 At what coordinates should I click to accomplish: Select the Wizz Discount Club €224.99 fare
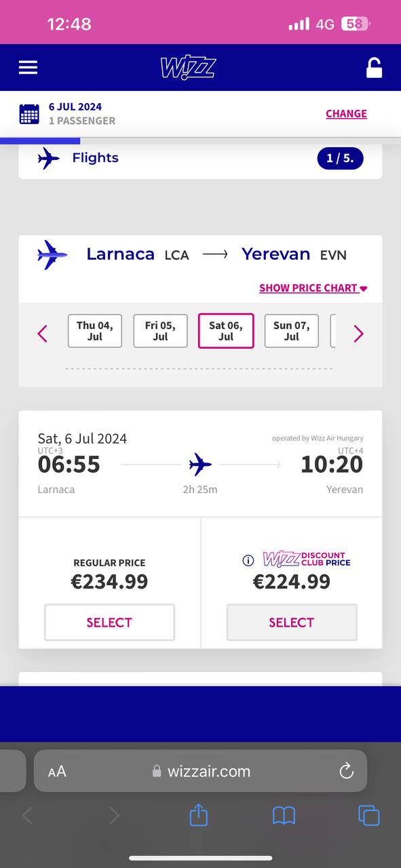click(x=292, y=622)
